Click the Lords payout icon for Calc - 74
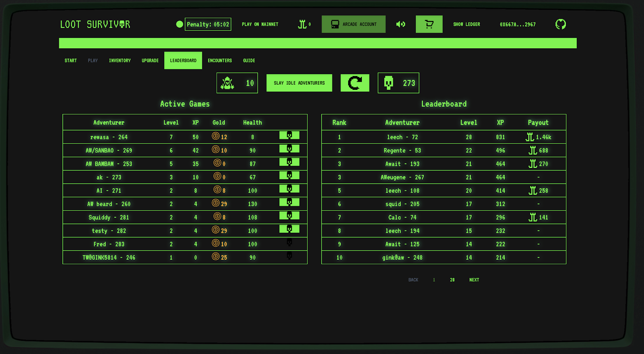644x354 pixels. click(x=533, y=217)
